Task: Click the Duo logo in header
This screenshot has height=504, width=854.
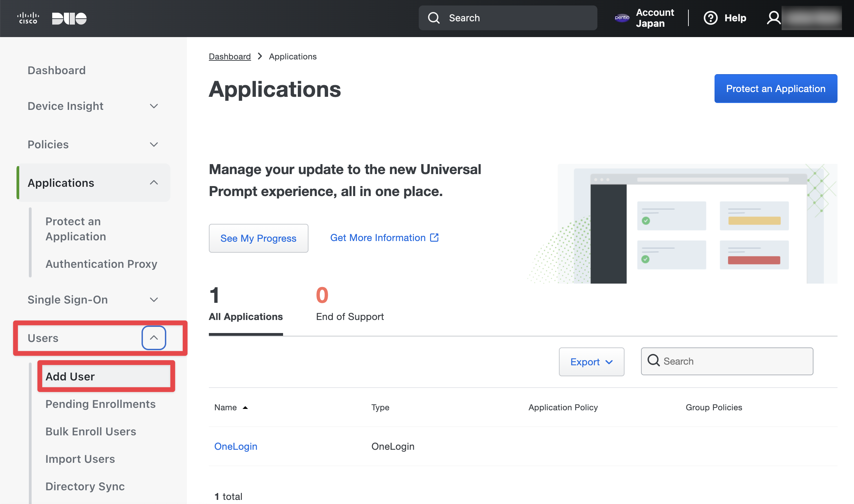Action: click(x=69, y=18)
